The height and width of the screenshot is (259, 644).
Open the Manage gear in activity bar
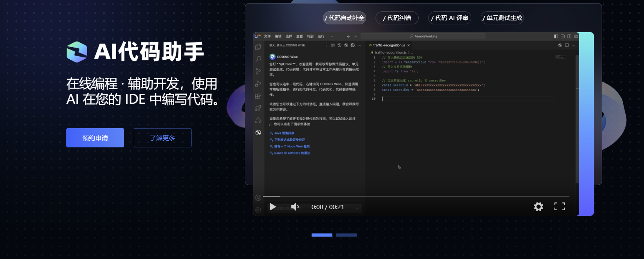coord(258,210)
